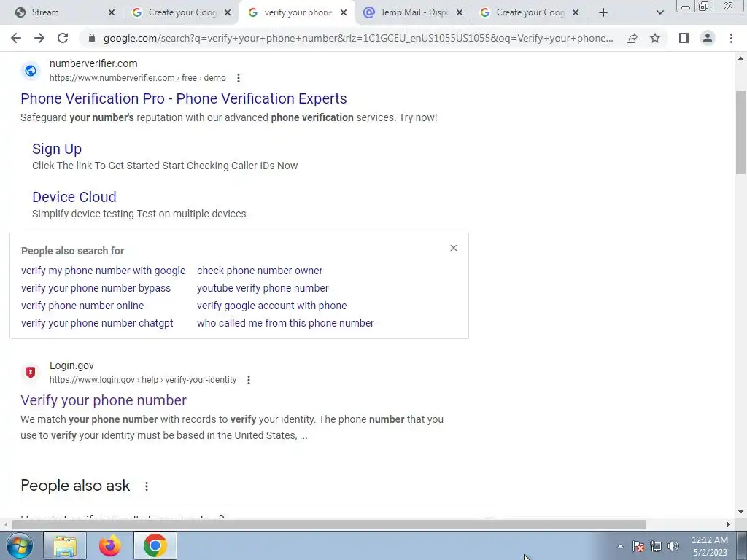Click the padlock site info icon
The height and width of the screenshot is (560, 747).
pyautogui.click(x=92, y=38)
